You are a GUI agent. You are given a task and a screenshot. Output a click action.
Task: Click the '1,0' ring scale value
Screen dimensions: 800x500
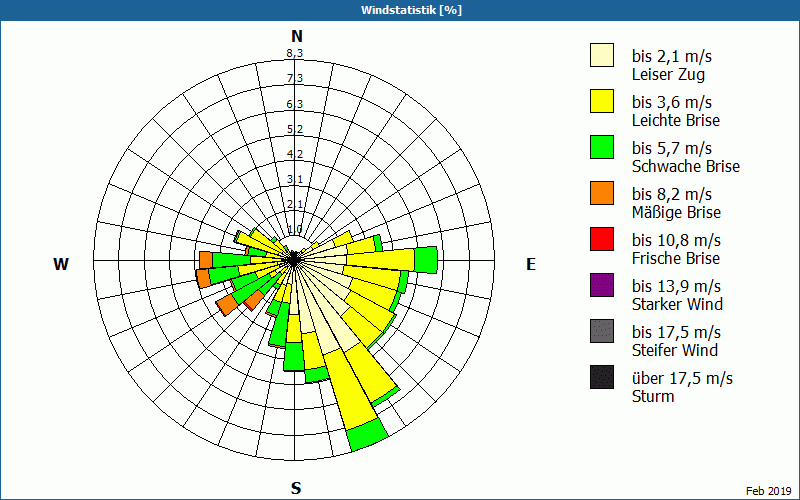point(295,229)
